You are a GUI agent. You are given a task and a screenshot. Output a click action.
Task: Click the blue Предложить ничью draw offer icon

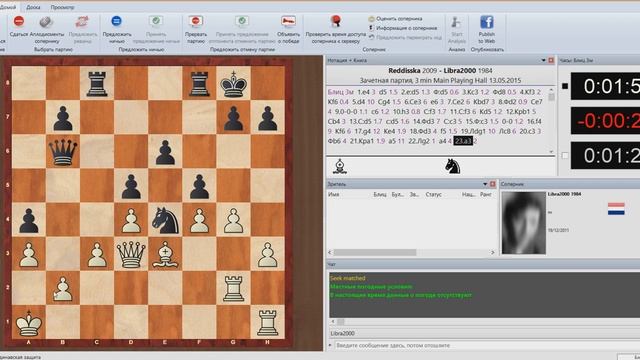116,21
